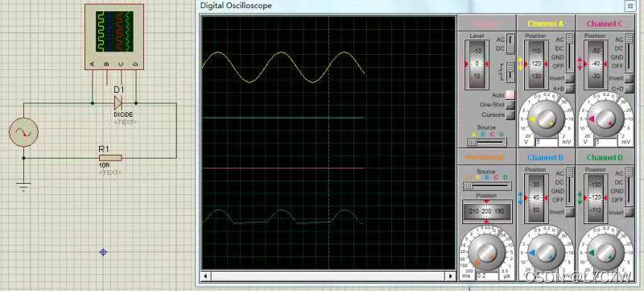
Task: Click the trigger Level thumbwheel
Action: pos(477,64)
